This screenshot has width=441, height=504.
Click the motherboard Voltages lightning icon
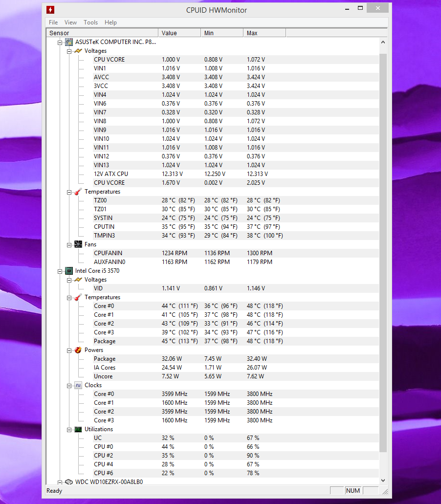[78, 51]
